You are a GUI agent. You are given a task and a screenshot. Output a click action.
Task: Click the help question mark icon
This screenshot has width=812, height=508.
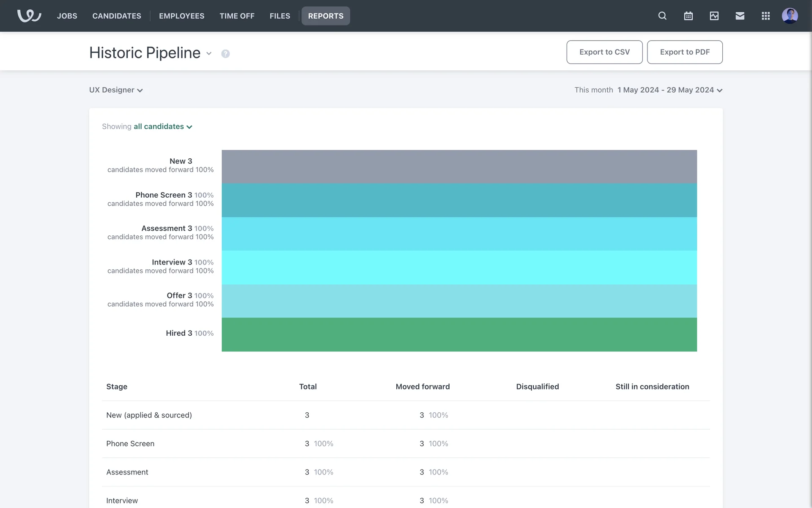click(x=225, y=54)
